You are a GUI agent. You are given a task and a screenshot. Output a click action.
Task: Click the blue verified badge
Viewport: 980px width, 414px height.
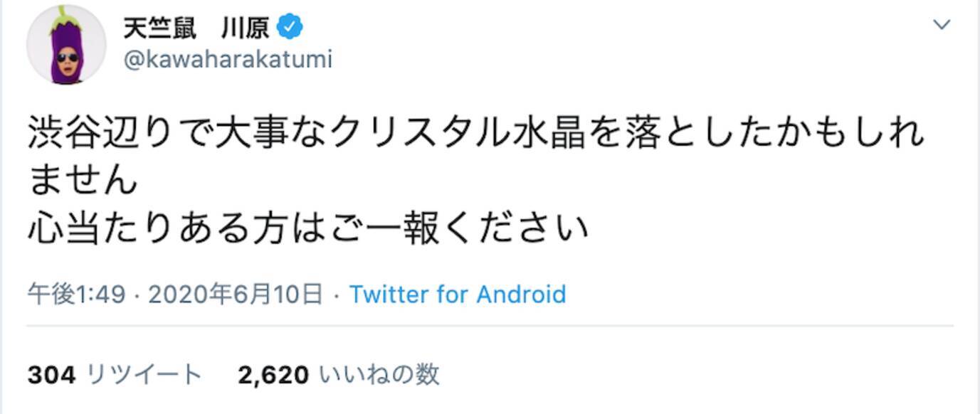(290, 28)
